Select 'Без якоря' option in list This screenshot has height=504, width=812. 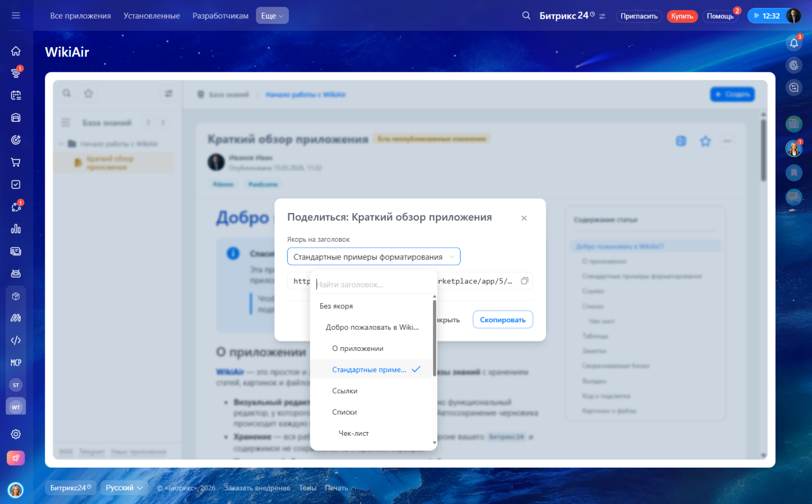[x=336, y=306]
